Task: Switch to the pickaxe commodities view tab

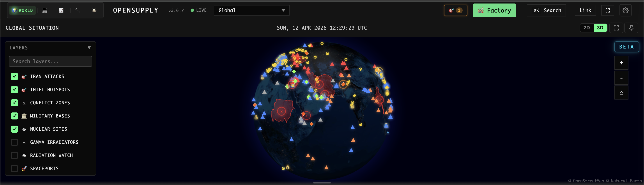Action: pos(78,10)
